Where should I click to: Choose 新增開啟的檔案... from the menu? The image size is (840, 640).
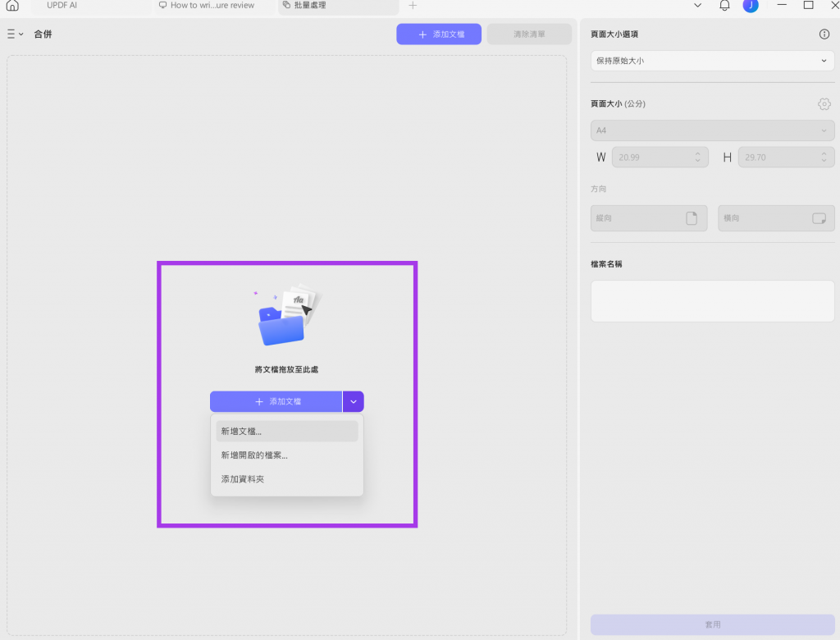point(286,455)
